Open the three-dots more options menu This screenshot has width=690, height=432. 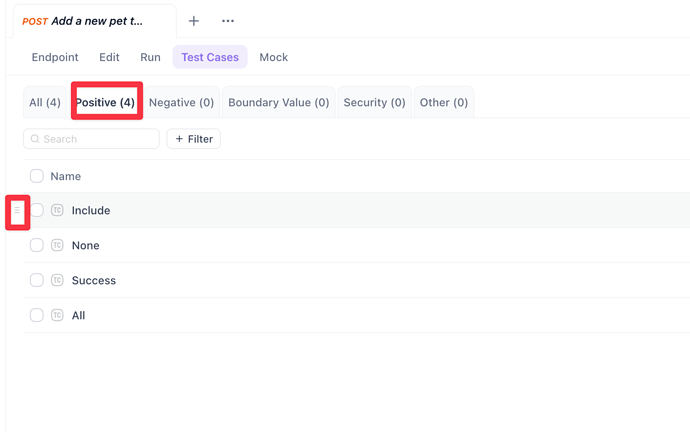(x=228, y=21)
